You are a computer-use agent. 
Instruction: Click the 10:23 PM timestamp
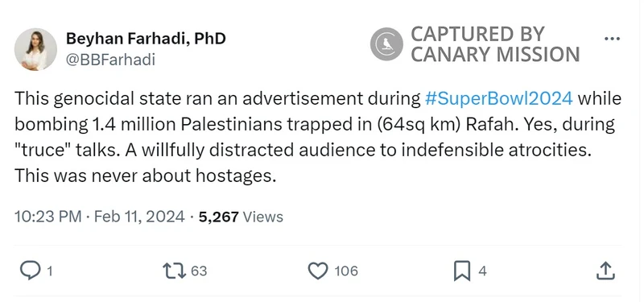point(48,217)
